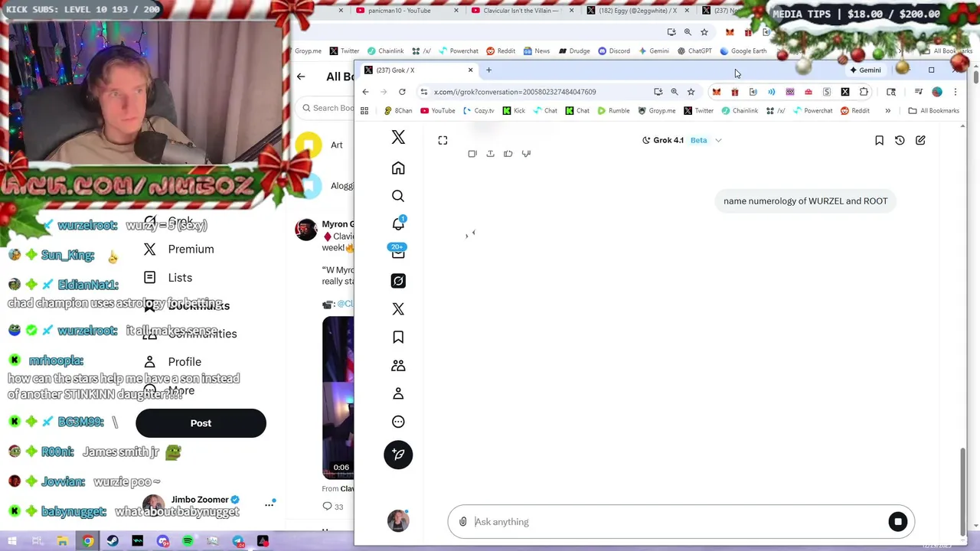Open the 8Chan bookmark
980x551 pixels.
[398, 111]
